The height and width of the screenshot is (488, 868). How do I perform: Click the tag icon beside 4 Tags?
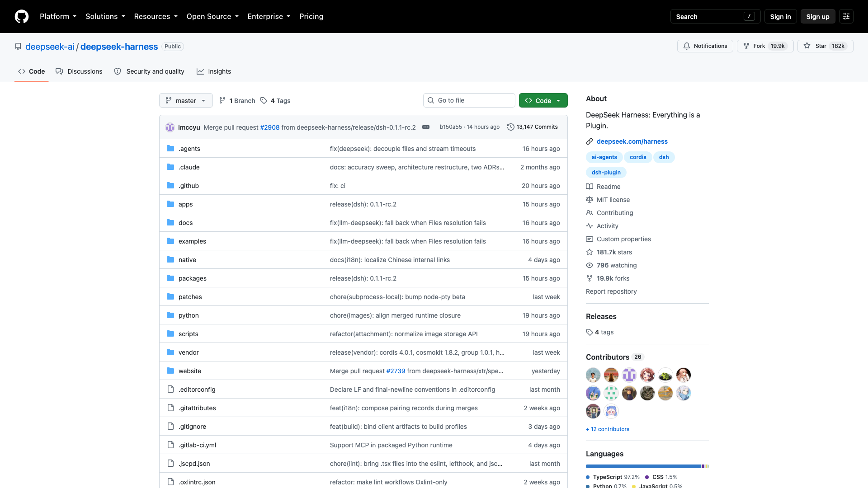(x=264, y=101)
